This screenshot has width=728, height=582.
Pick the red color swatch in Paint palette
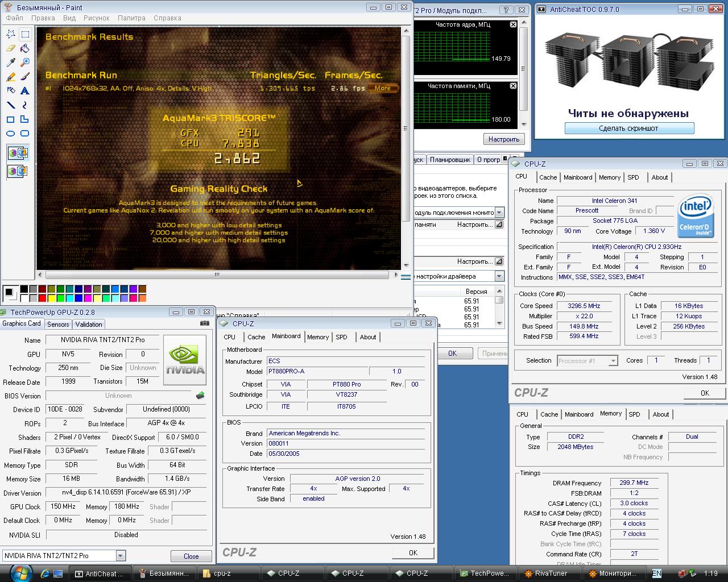pos(43,298)
